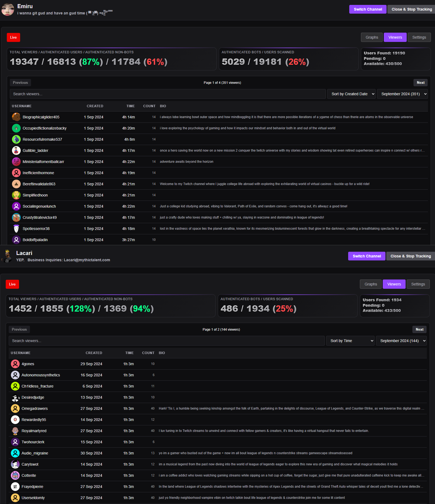Click Twohourclerk's avatar icon

(15, 442)
